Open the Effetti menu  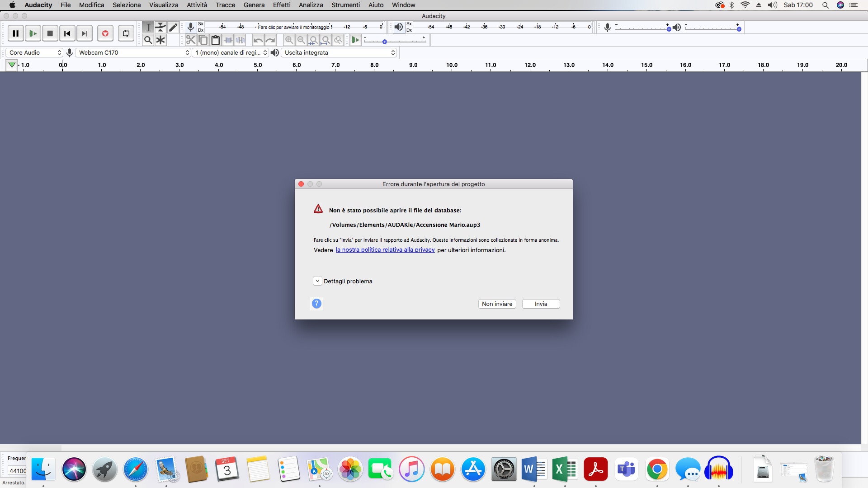point(282,5)
